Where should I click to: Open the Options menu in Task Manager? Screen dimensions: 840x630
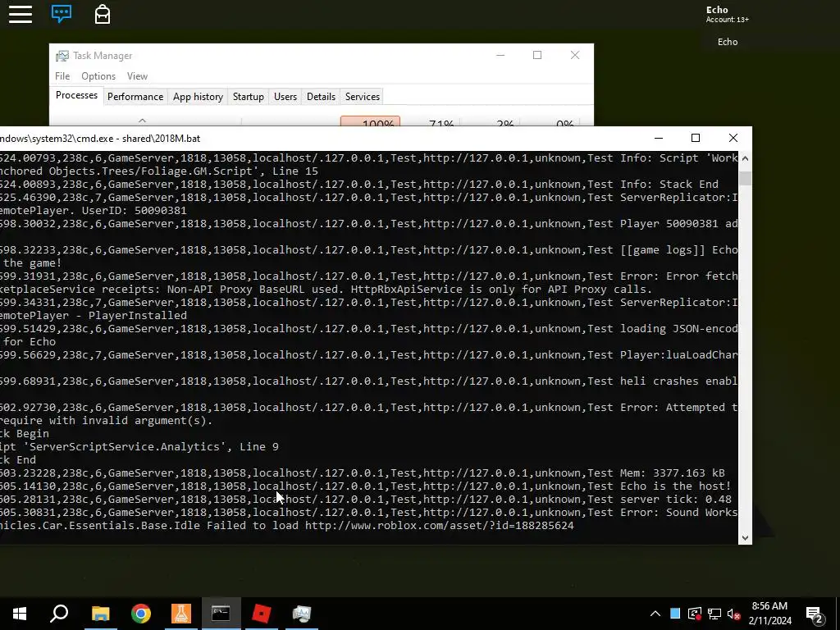pyautogui.click(x=98, y=76)
